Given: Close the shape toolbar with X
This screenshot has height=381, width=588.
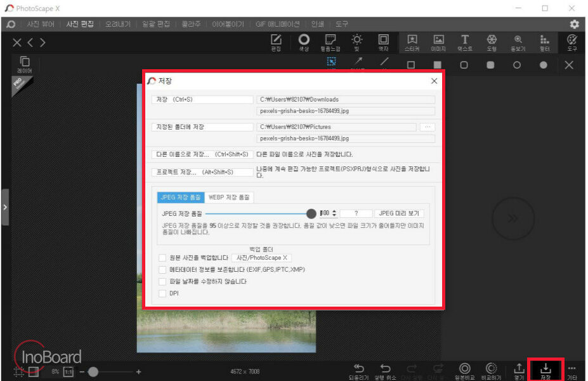Looking at the screenshot, I should pyautogui.click(x=569, y=65).
